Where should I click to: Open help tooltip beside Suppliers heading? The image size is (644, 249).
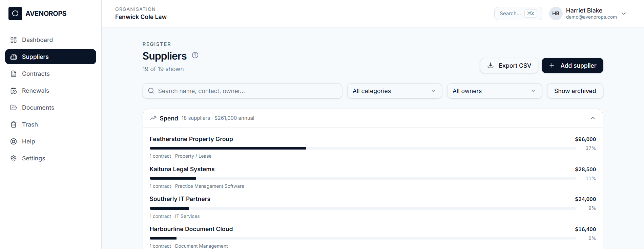[x=195, y=55]
